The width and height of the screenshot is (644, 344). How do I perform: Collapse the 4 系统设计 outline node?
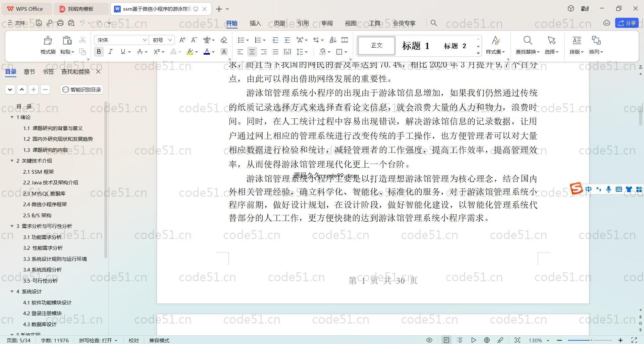point(12,291)
